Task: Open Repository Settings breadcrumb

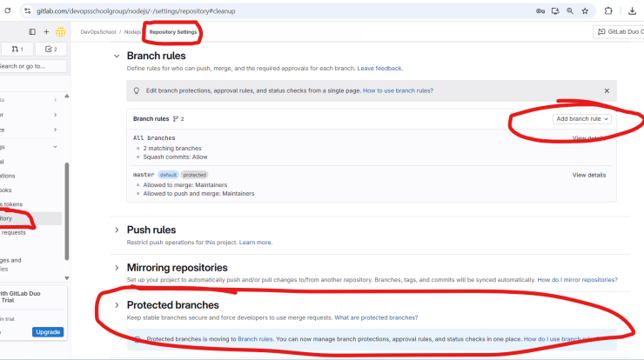Action: tap(173, 31)
